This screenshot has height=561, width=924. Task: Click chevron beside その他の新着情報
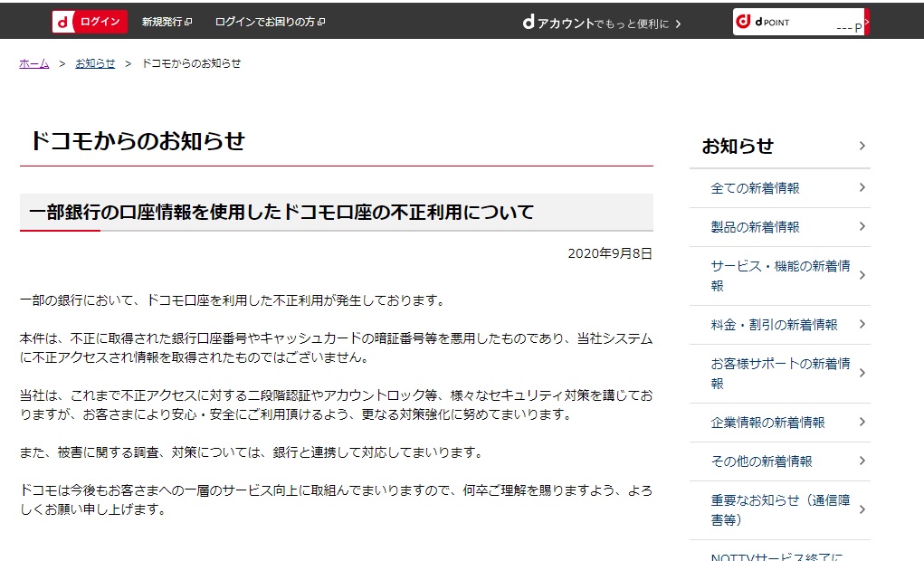pos(862,461)
